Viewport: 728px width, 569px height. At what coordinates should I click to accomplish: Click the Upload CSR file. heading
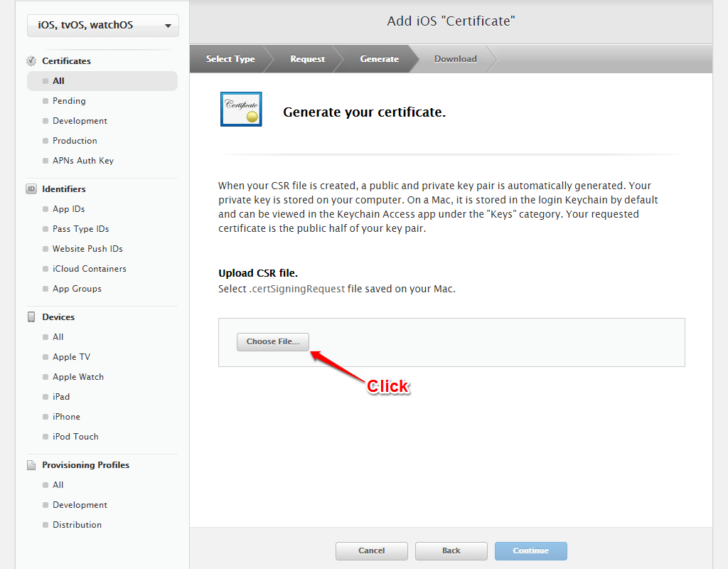[258, 273]
